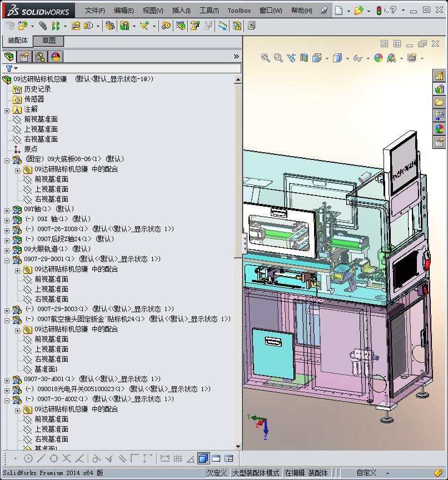Image resolution: width=448 pixels, height=480 pixels.
Task: Expand the 09大眼轨道<1> component
Action: [x=7, y=251]
